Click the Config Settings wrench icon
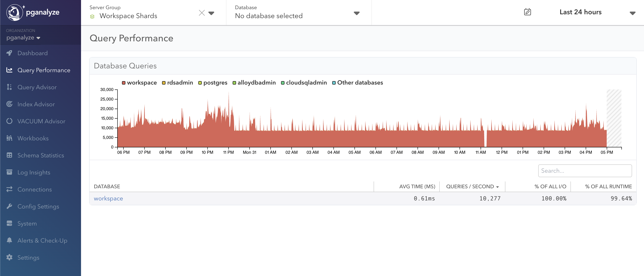The image size is (644, 276). click(x=9, y=206)
